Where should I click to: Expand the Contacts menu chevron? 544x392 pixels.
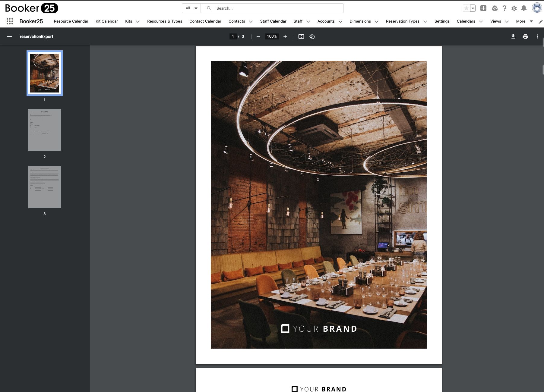click(x=251, y=21)
